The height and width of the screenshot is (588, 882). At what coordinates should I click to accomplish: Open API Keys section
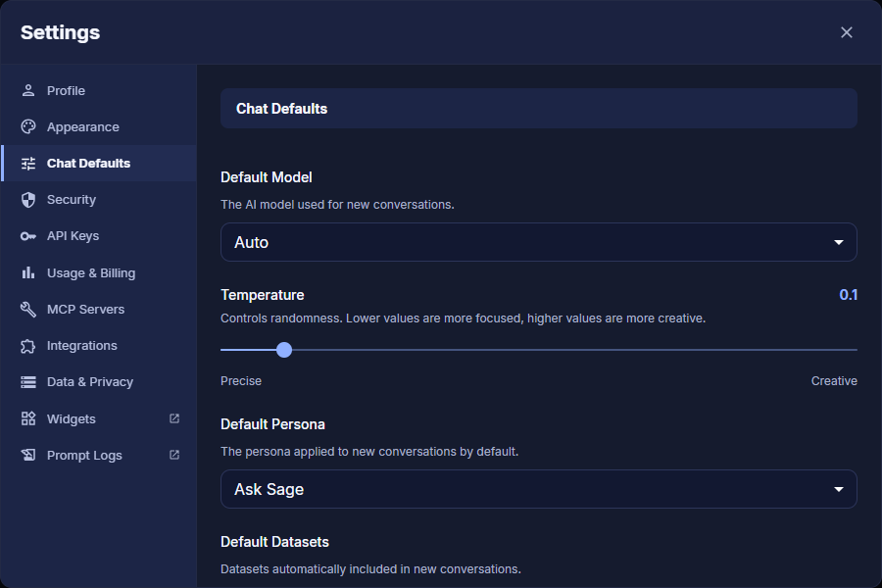tap(99, 236)
